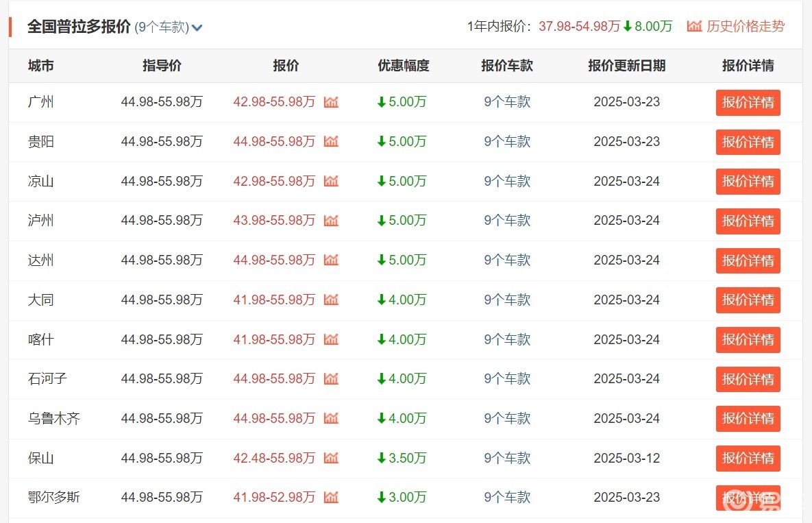Viewport: 812px width, 523px height.
Task: Click the 37.98-54.98万 yearly price range
Action: [580, 27]
